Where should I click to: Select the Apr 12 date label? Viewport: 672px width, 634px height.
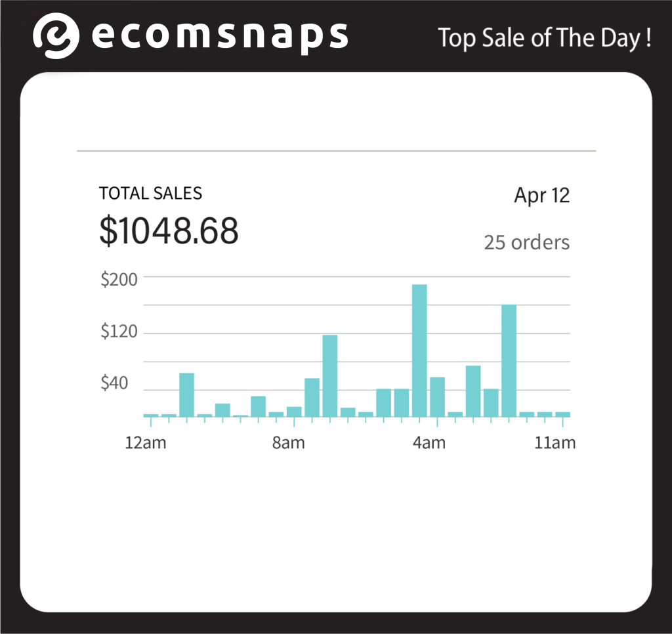[x=541, y=196]
